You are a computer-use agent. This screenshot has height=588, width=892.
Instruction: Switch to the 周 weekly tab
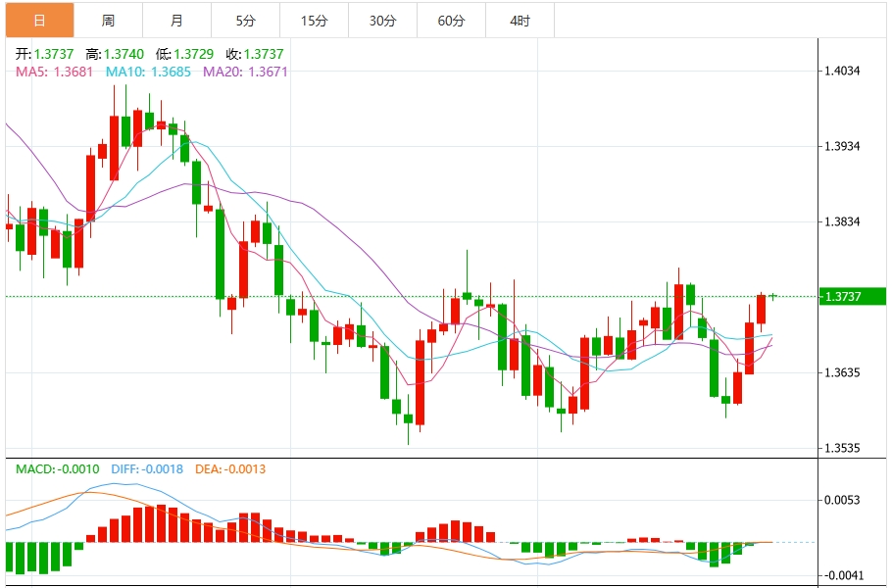108,21
